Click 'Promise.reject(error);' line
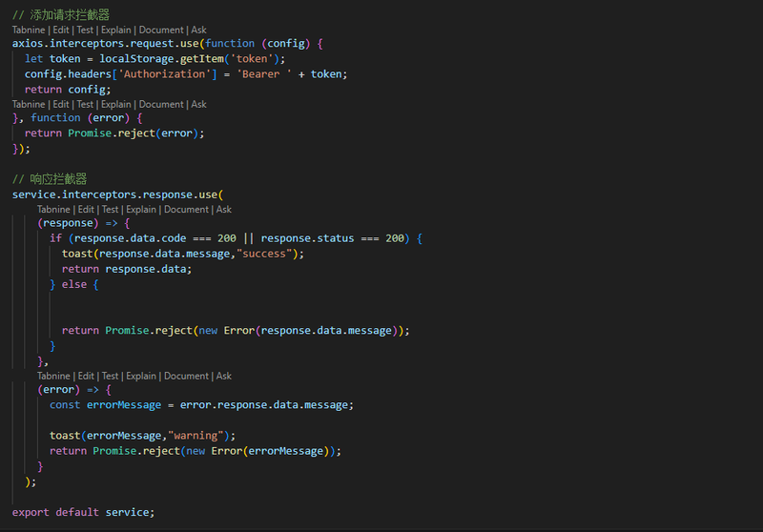Viewport: 763px width, 532px height. [x=135, y=133]
